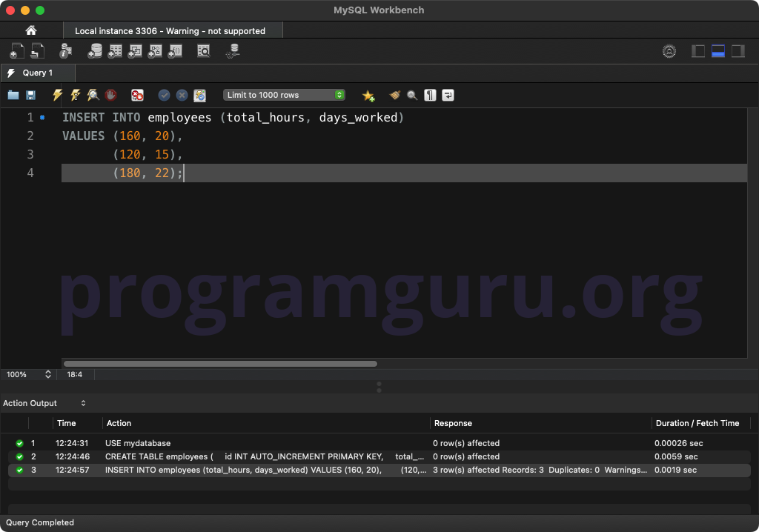759x532 pixels.
Task: Select the USE mydatabase output row
Action: tap(379, 443)
